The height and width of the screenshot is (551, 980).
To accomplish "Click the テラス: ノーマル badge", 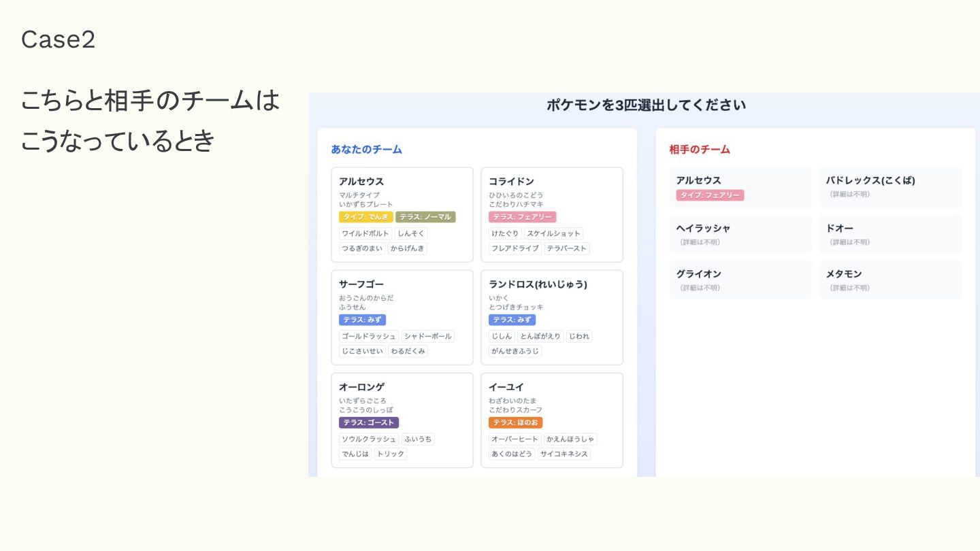I will tap(425, 217).
